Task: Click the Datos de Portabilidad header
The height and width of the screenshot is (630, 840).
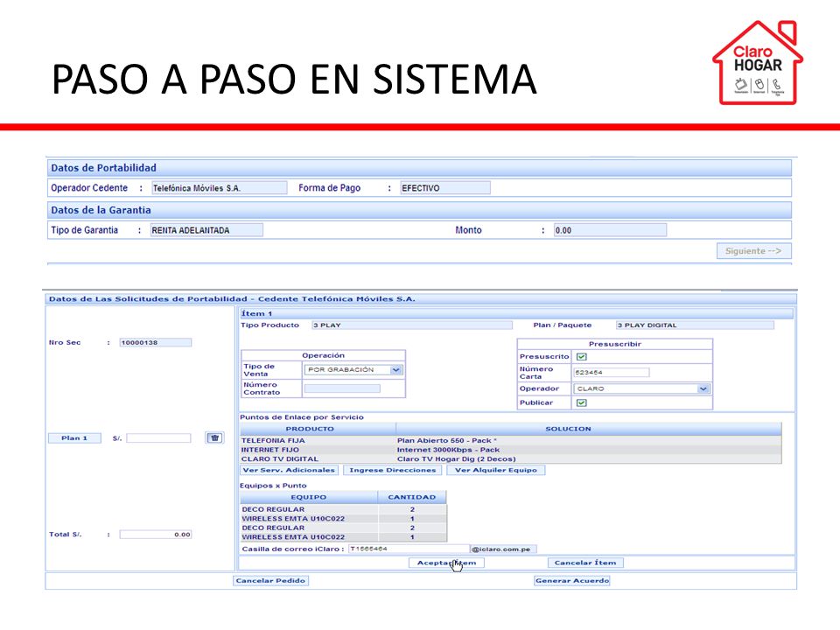Action: tap(419, 168)
